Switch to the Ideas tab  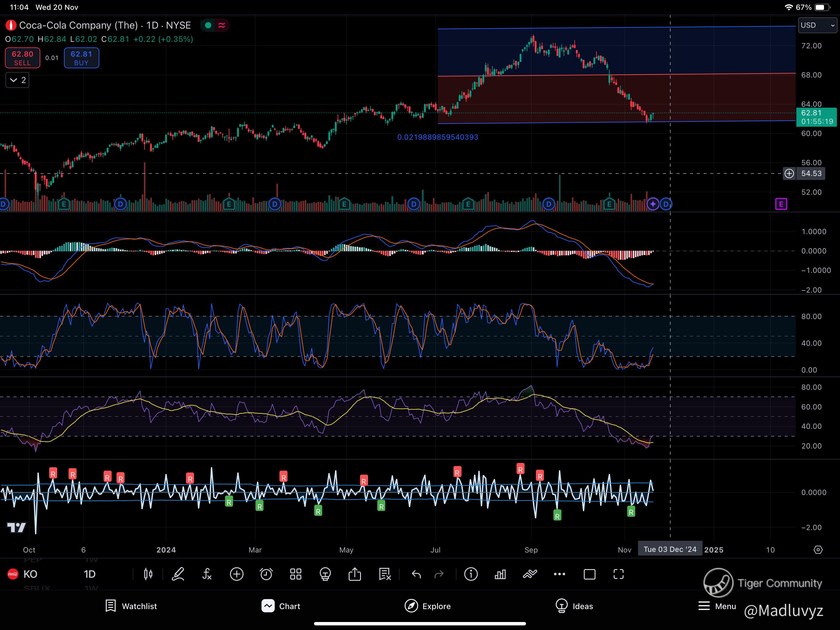[x=574, y=606]
